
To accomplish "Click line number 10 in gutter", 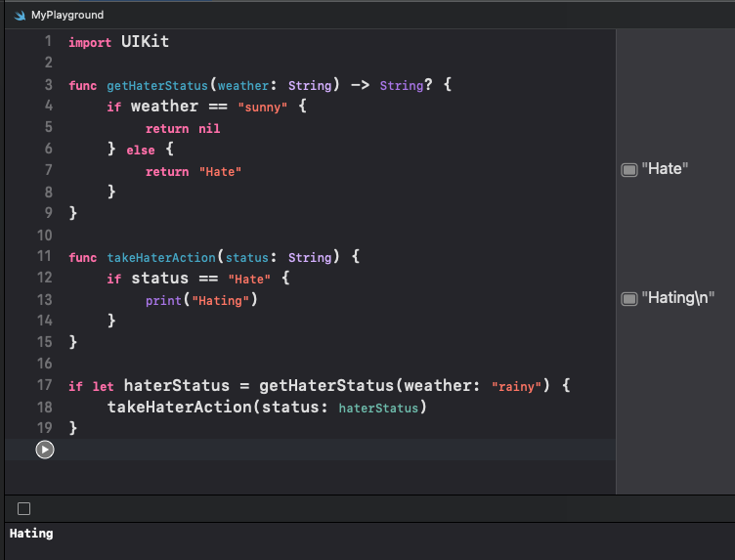I will coord(45,236).
